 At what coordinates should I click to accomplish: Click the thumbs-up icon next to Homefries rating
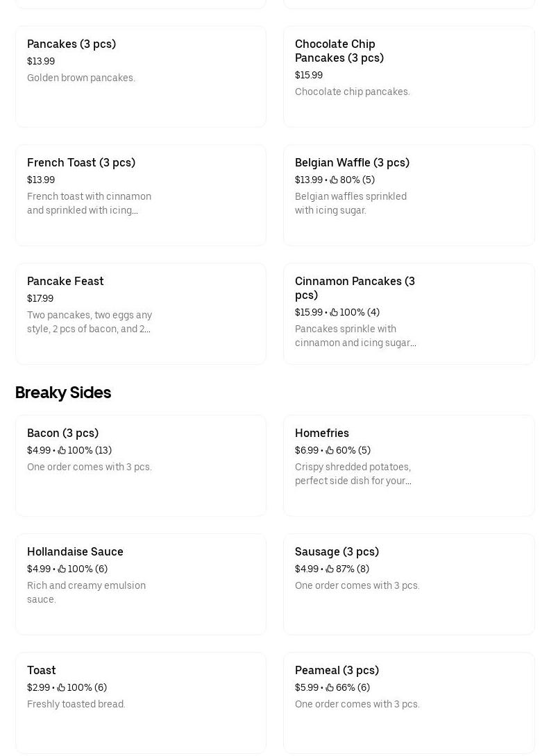(x=329, y=450)
